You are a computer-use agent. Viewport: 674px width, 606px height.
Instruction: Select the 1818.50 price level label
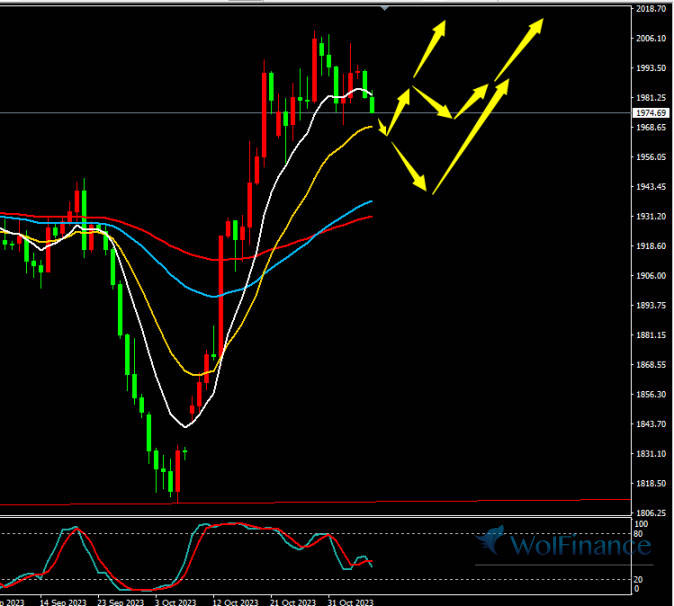coord(651,483)
